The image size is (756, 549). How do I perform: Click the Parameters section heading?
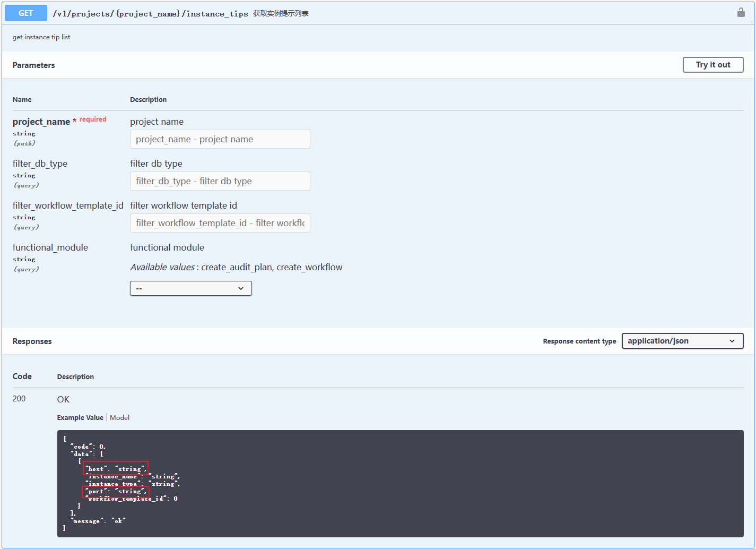click(x=33, y=65)
